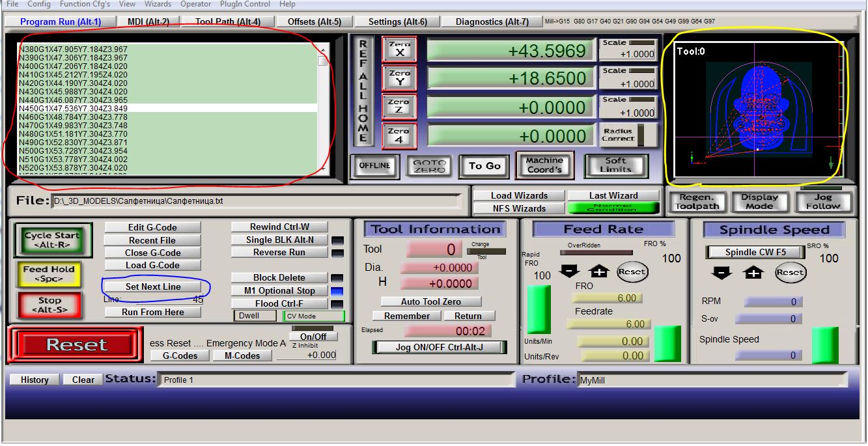Screen dimensions: 868x446
Task: Go to Settings (Alt-6) tab
Action: [398, 21]
